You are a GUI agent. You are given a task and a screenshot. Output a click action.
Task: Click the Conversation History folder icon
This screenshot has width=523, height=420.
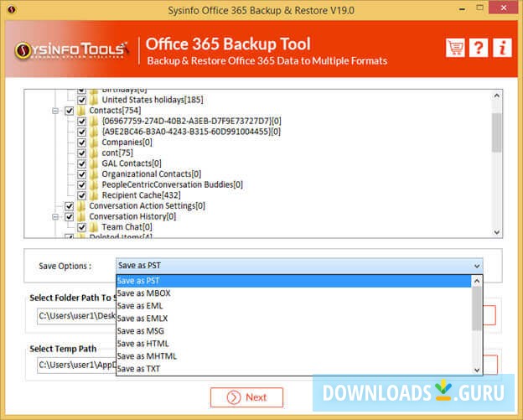(x=81, y=216)
